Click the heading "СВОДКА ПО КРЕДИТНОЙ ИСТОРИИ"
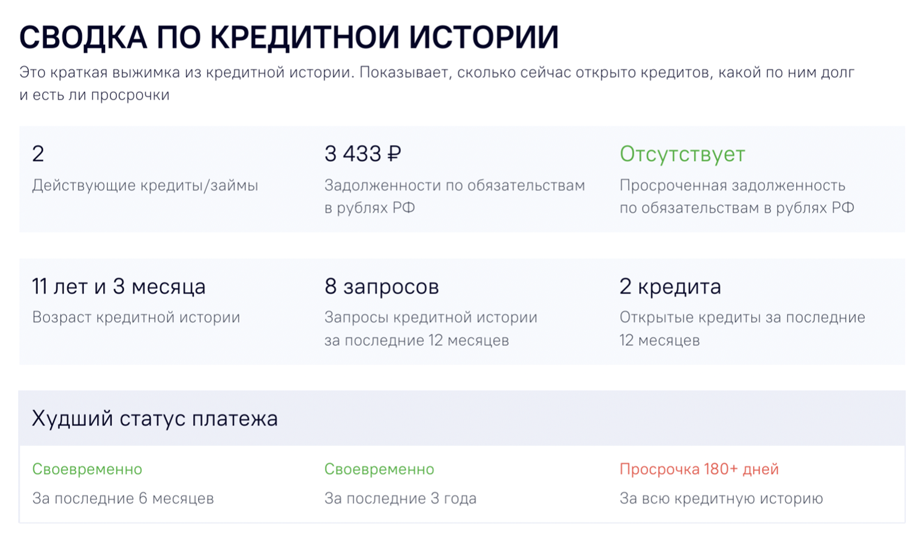Screen dimensions: 924x560 (289, 37)
